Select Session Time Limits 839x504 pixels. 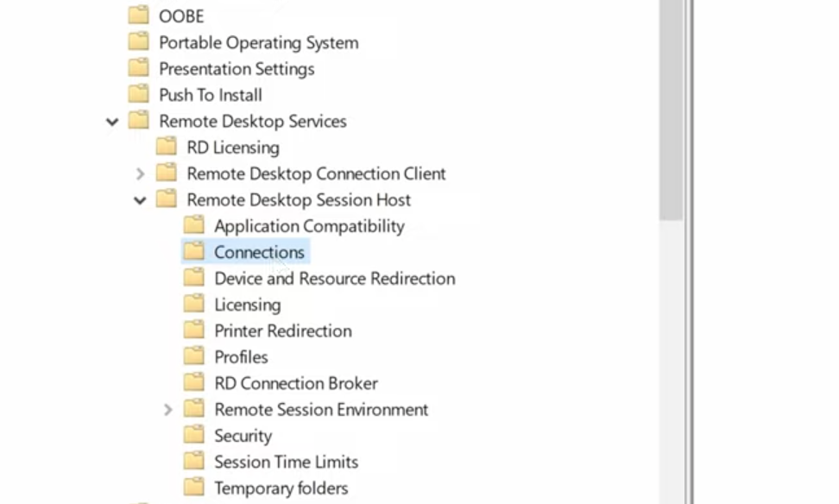click(x=286, y=462)
